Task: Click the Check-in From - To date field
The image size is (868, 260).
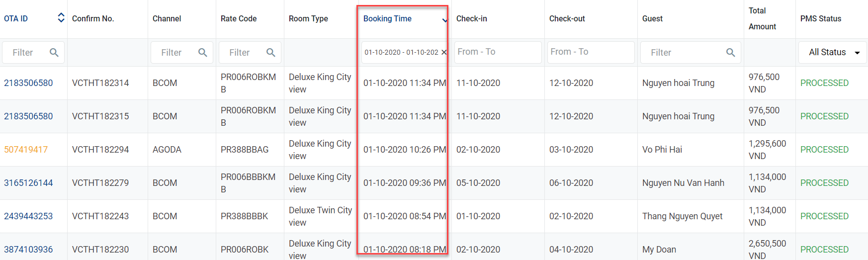Action: click(497, 52)
